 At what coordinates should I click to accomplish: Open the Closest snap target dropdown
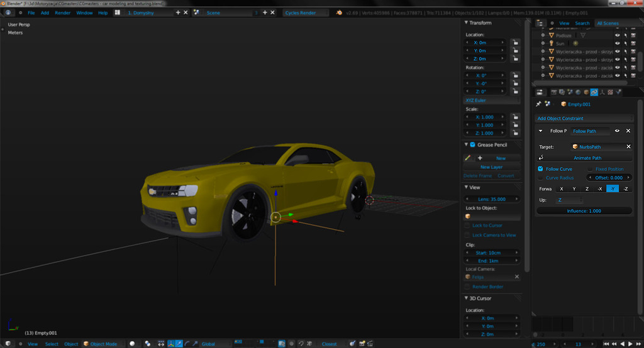[332, 344]
